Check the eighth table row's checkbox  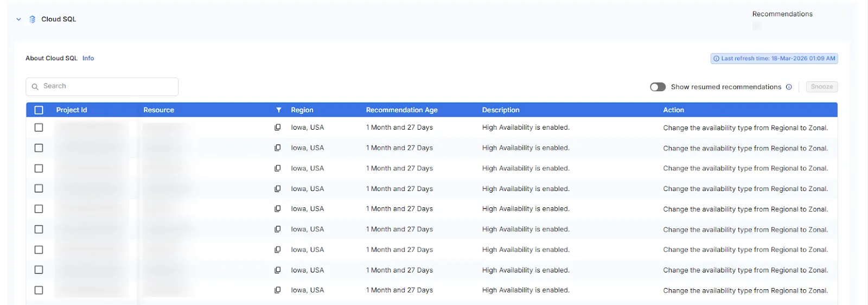[x=39, y=270]
